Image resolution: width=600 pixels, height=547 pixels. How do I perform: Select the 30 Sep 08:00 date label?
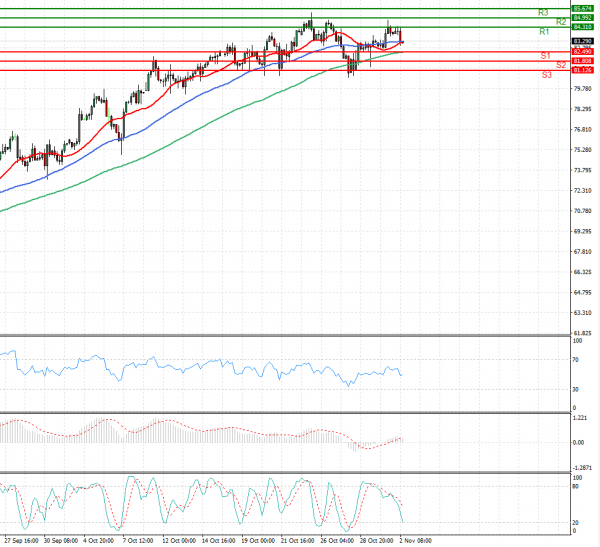click(x=61, y=541)
